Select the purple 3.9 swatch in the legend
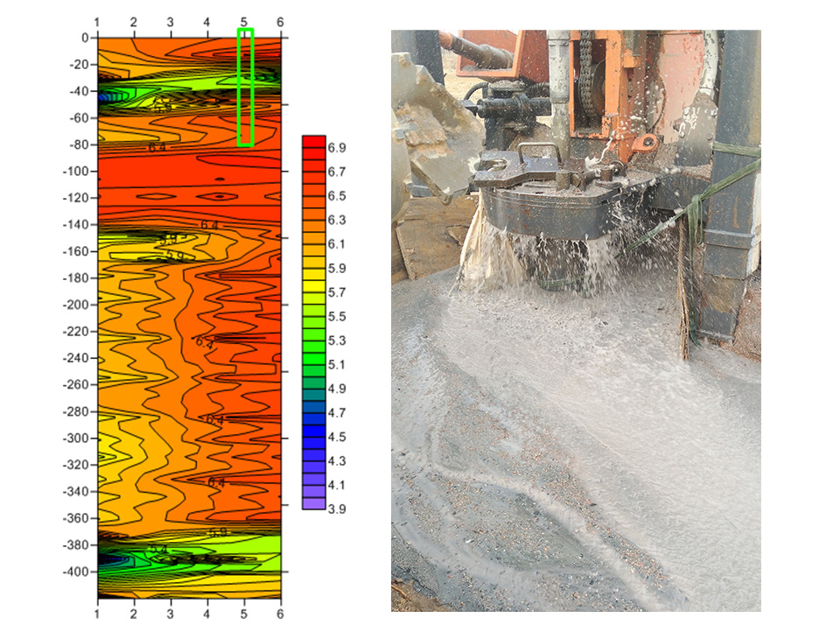This screenshot has height=632, width=840. coord(313,503)
